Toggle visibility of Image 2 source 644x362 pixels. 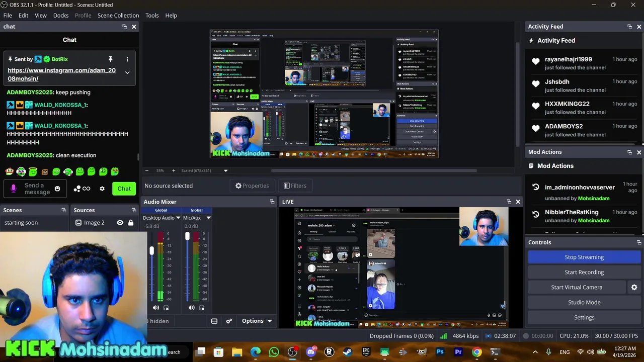pyautogui.click(x=120, y=223)
